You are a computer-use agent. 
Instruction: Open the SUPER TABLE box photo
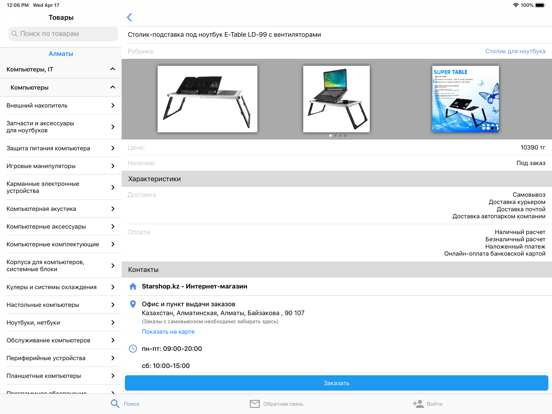[465, 99]
